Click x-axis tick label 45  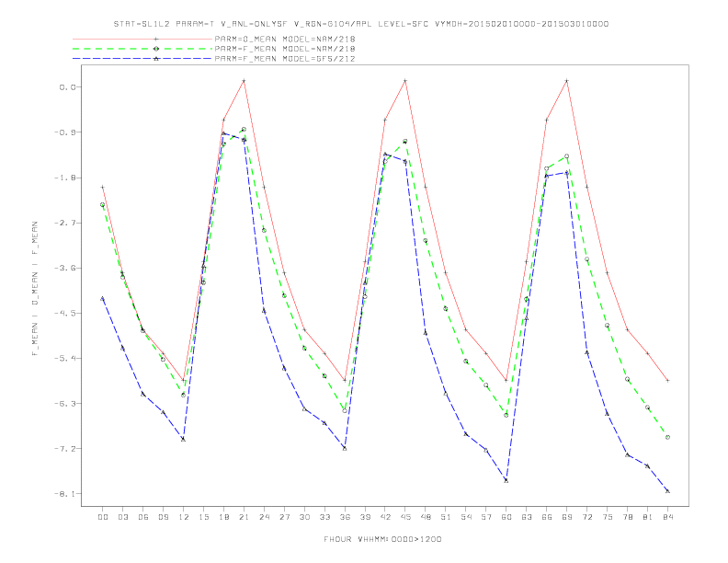[405, 517]
